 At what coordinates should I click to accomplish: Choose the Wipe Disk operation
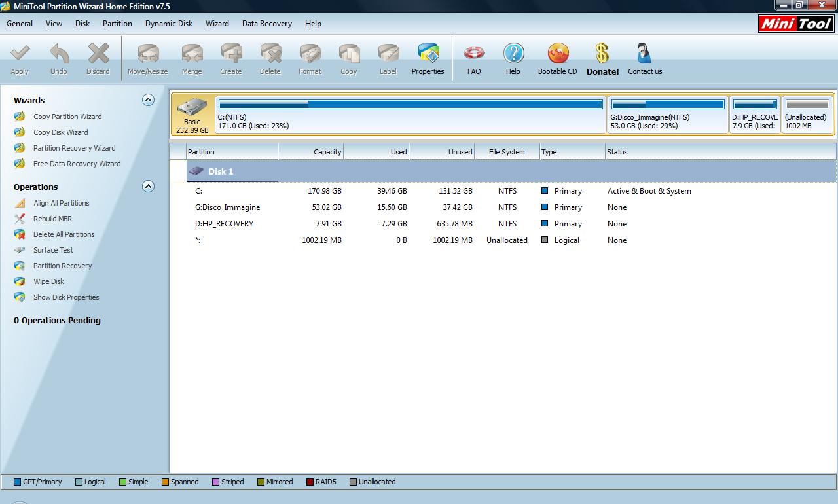coord(48,281)
